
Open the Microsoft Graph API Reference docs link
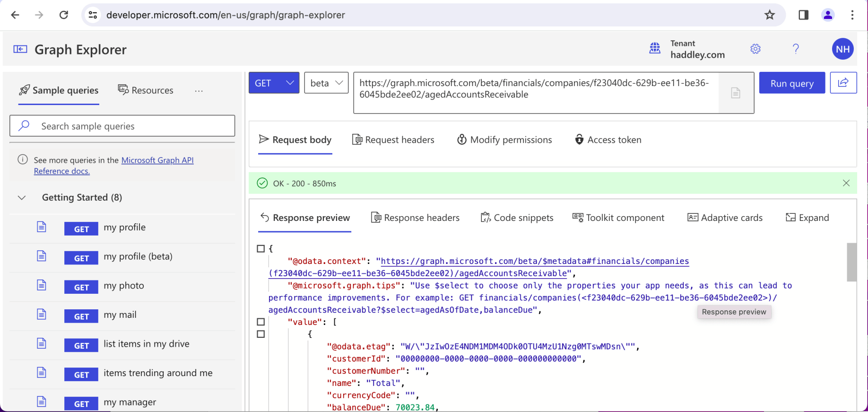click(157, 160)
